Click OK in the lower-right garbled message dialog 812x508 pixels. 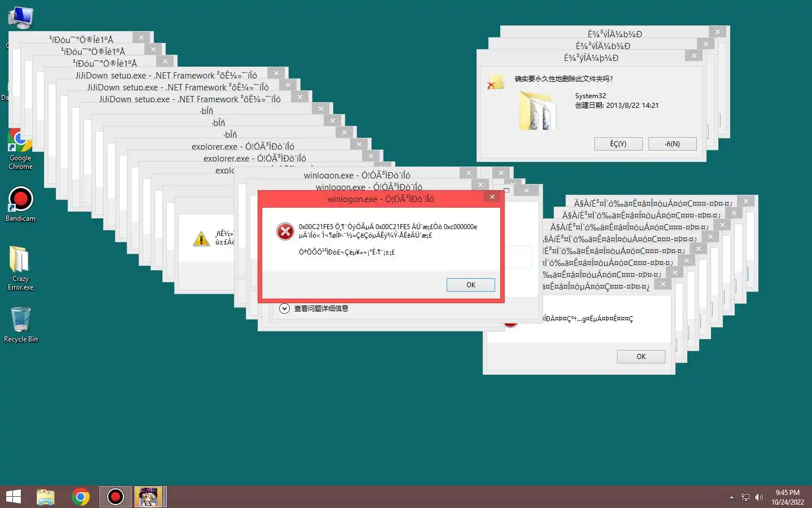[641, 357]
